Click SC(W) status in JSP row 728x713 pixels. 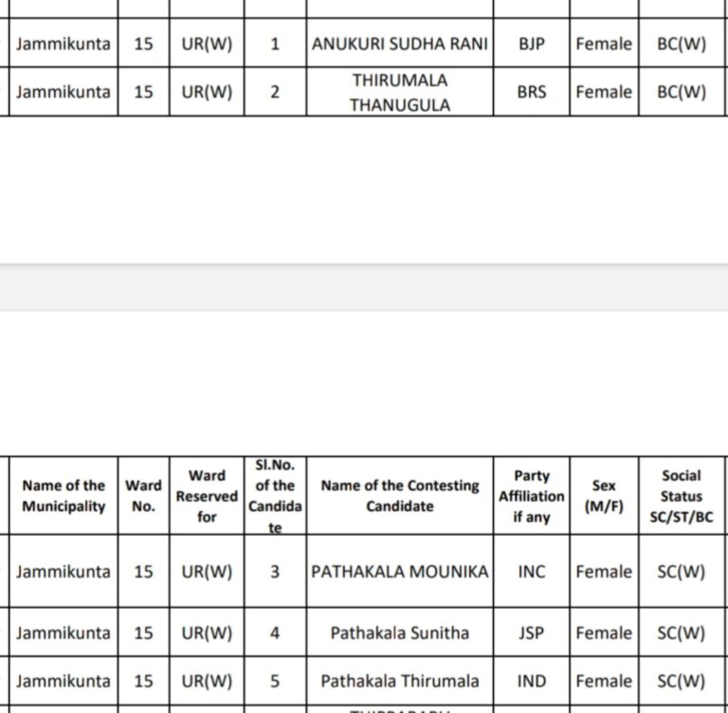[x=682, y=632]
